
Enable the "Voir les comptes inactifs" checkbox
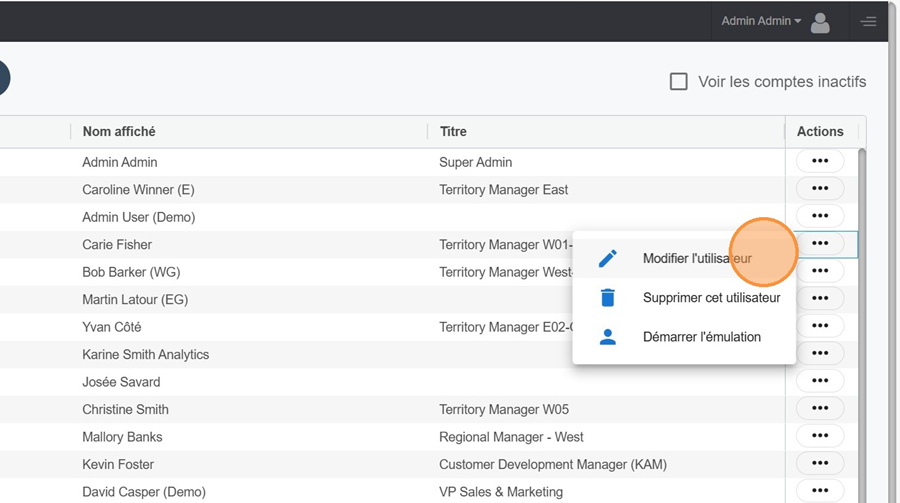click(x=679, y=82)
